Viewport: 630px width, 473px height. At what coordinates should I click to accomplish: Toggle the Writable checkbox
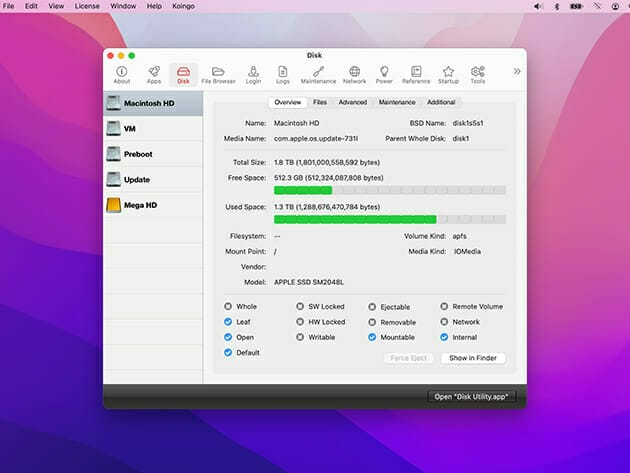301,338
